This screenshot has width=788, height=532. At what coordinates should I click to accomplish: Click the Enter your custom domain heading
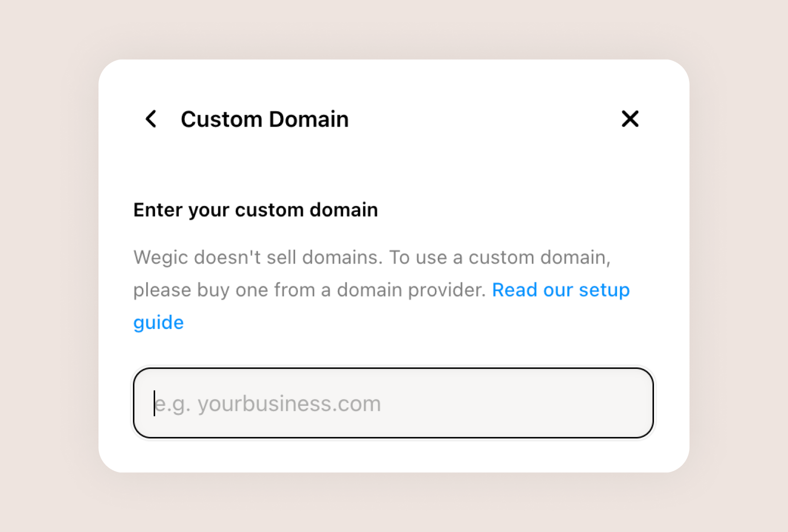255,210
